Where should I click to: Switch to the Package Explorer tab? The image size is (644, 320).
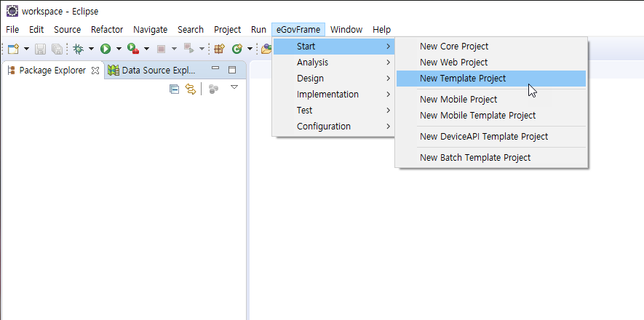[x=52, y=70]
